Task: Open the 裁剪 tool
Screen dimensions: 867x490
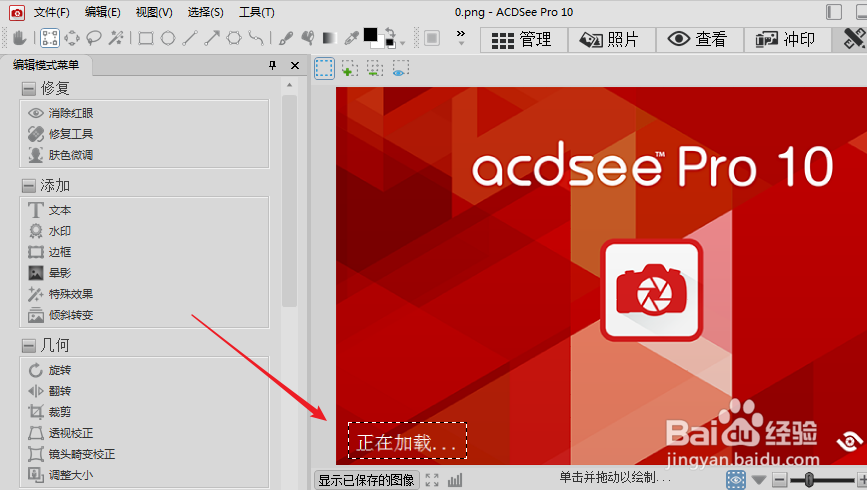Action: (49, 412)
